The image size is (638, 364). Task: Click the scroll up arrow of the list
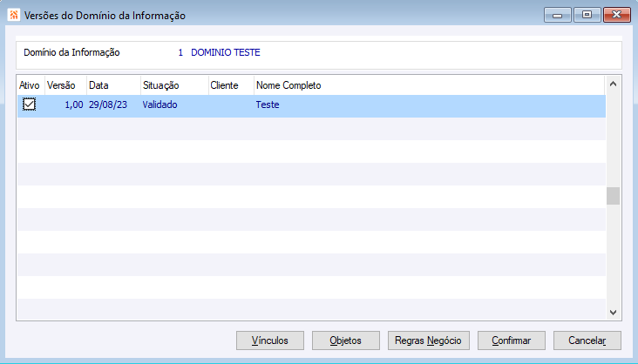(614, 84)
